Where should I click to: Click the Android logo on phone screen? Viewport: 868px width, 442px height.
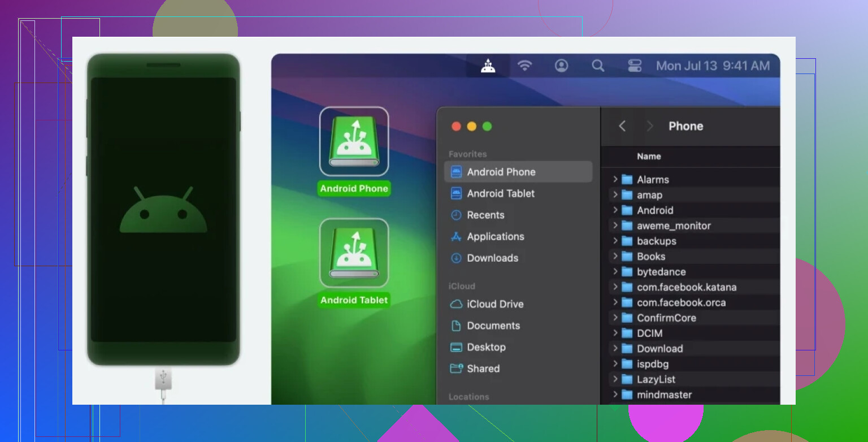pos(163,210)
